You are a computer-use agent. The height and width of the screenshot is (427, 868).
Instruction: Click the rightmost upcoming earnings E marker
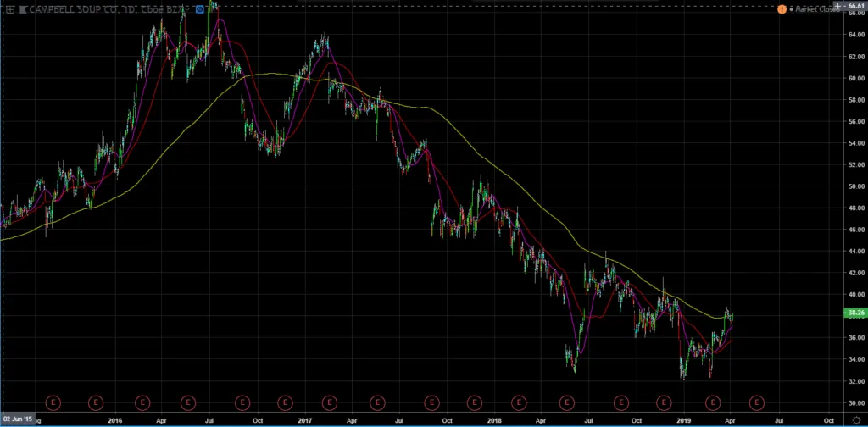[757, 402]
